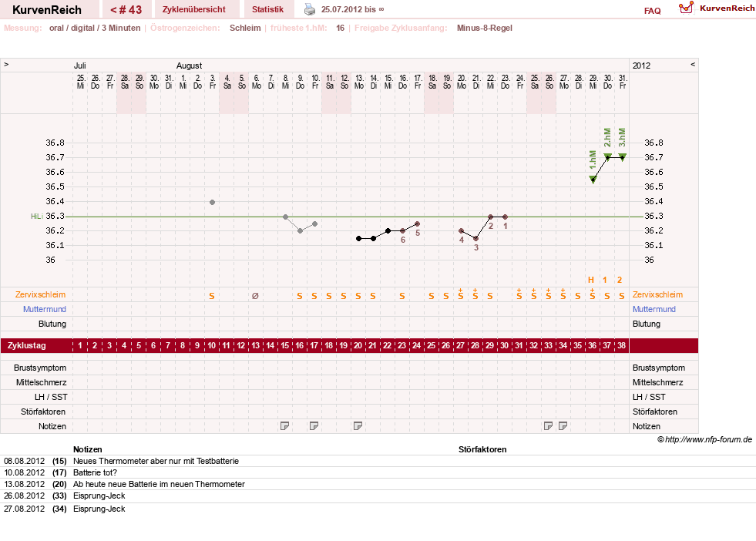Viewport: 756px width, 541px height.
Task: Open the note icon on cycle day 20
Action: [x=358, y=425]
